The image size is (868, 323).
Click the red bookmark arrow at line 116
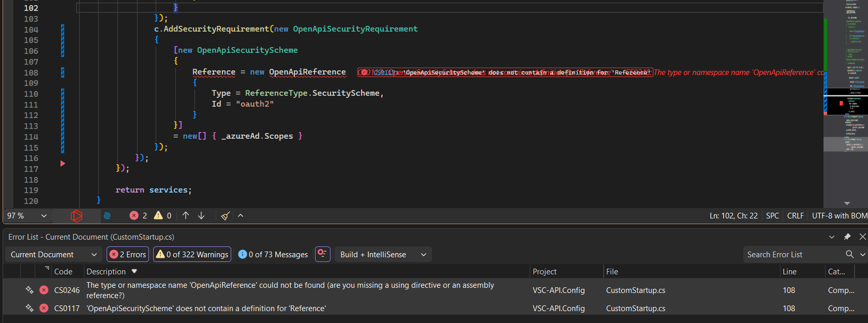coord(63,164)
